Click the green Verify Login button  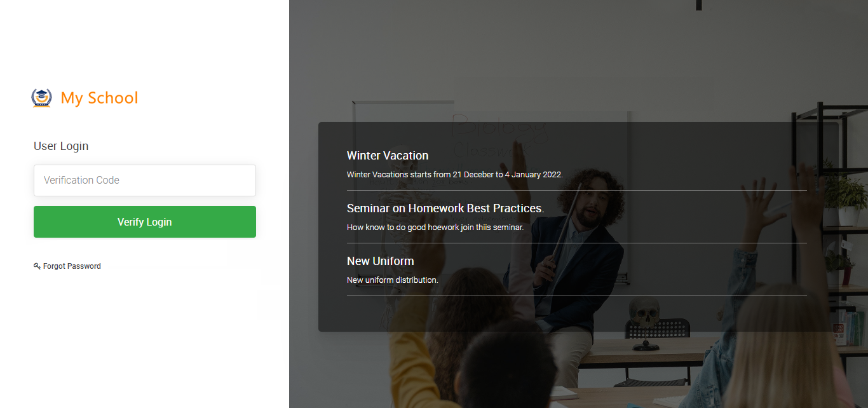point(145,222)
